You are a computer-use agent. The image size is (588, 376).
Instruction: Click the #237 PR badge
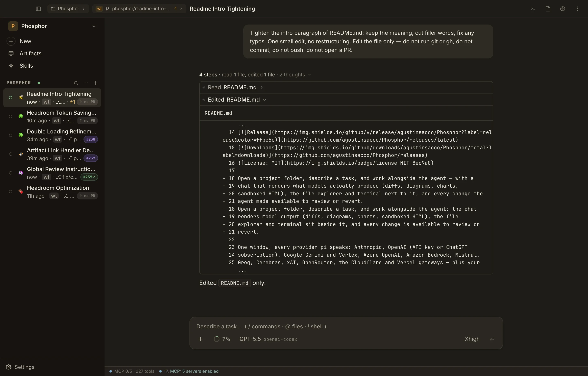(x=91, y=158)
